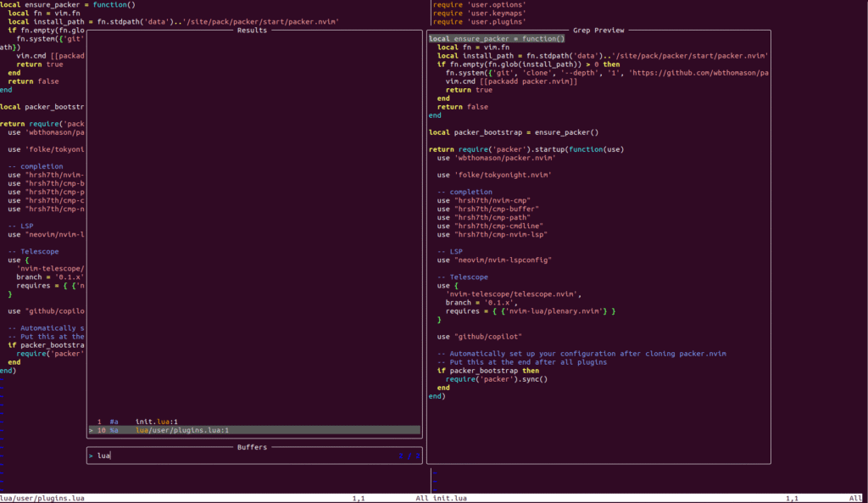Click require 'user.keymaps' line
Image resolution: width=868 pixels, height=503 pixels.
477,13
